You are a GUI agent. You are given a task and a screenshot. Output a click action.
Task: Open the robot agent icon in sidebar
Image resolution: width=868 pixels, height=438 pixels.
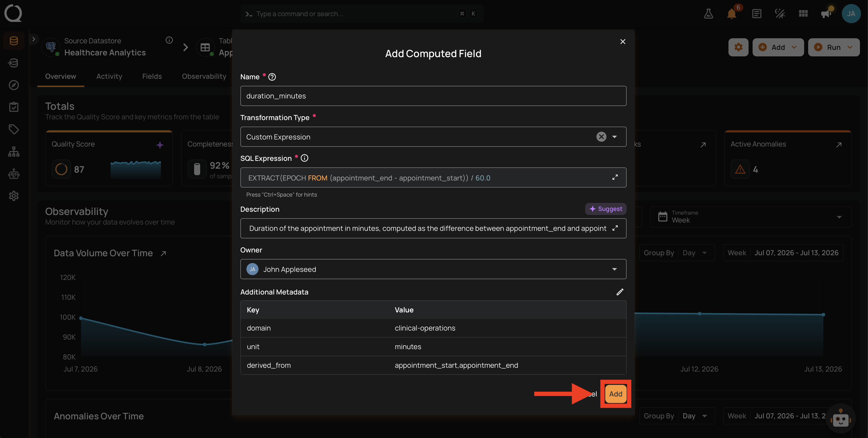point(14,174)
